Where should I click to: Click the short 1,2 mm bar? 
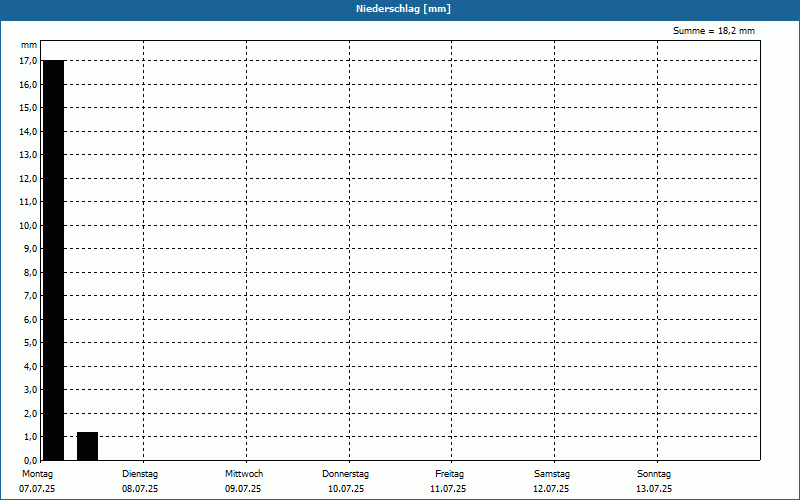click(87, 446)
